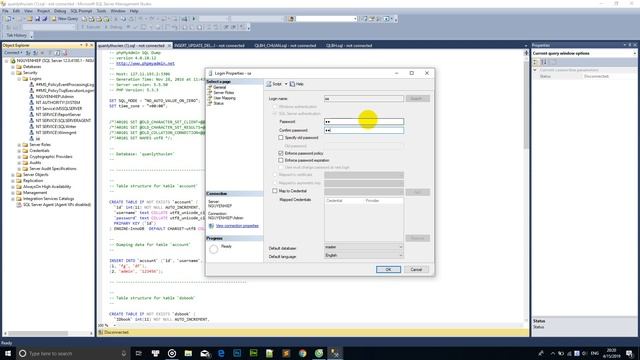The height and width of the screenshot is (360, 640).
Task: Click the Search button next to Login name
Action: (x=418, y=98)
